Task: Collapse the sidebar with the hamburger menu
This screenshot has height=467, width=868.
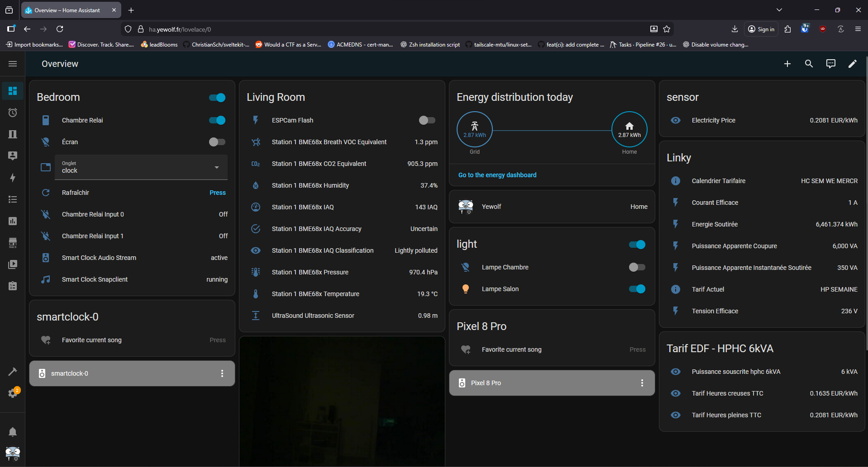Action: tap(13, 64)
